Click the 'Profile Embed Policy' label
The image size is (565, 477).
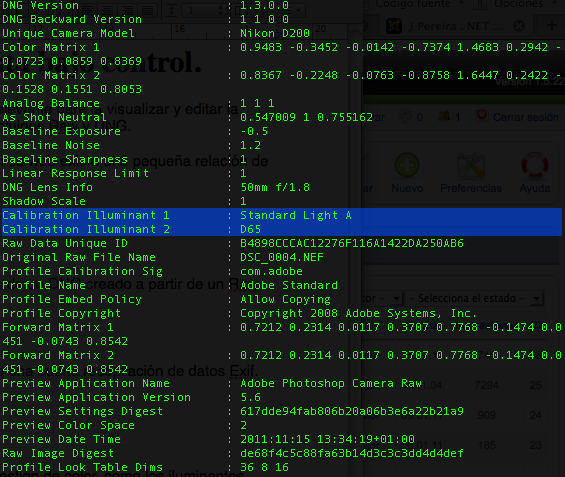coord(72,299)
